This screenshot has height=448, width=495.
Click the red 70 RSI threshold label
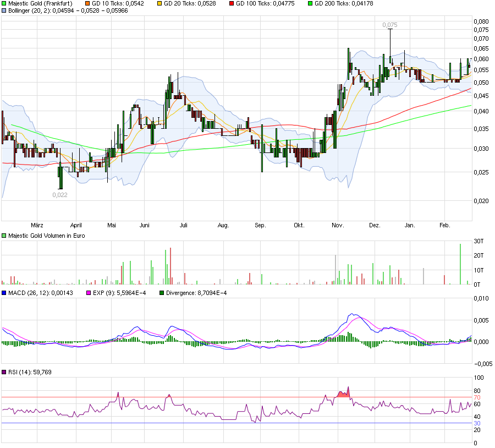point(477,398)
